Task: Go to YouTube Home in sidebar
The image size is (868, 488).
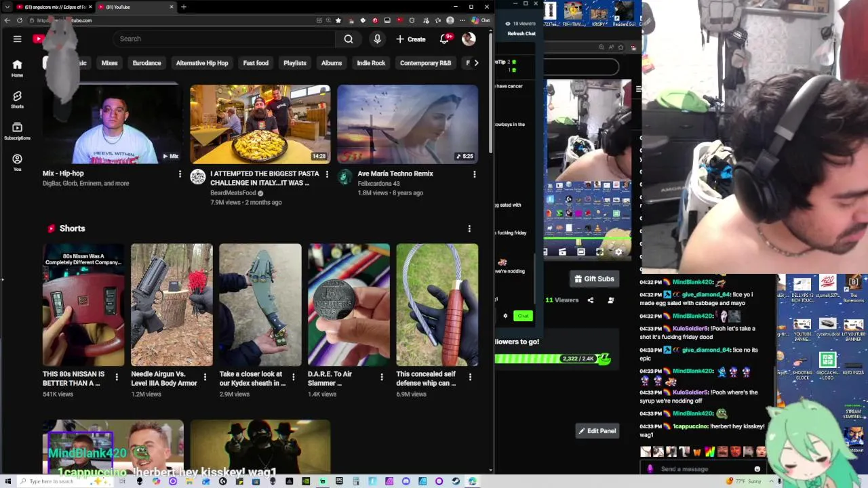Action: [17, 68]
